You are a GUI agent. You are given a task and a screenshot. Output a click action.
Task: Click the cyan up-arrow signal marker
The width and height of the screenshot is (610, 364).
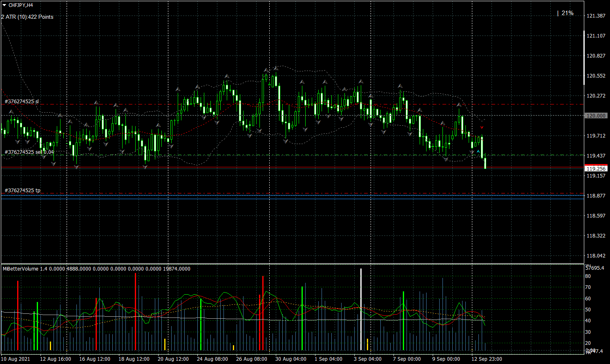pos(478,151)
